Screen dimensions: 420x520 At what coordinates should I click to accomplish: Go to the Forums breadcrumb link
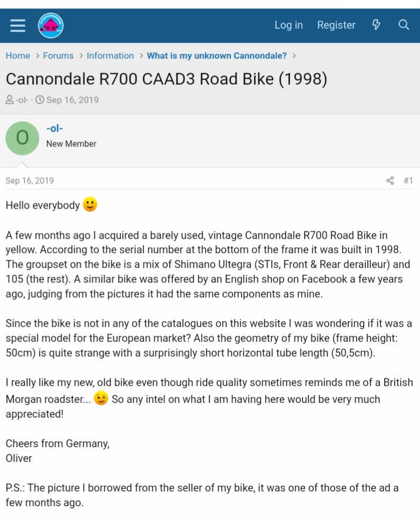coord(58,56)
